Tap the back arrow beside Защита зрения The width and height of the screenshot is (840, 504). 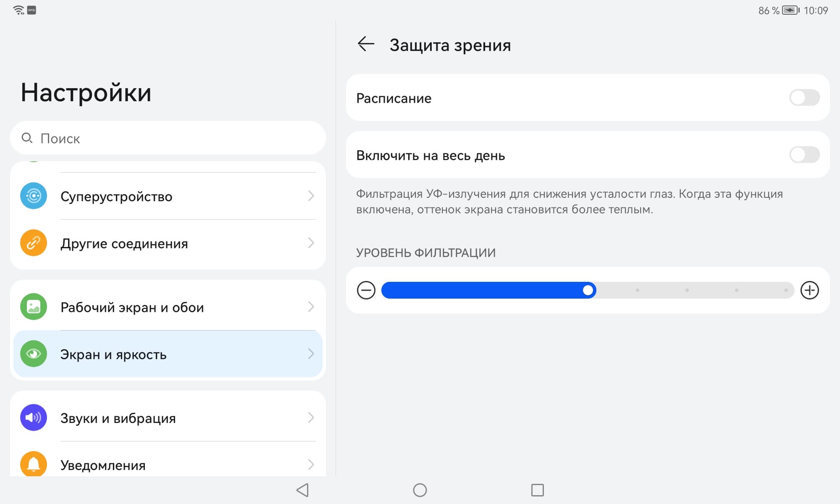(x=366, y=44)
